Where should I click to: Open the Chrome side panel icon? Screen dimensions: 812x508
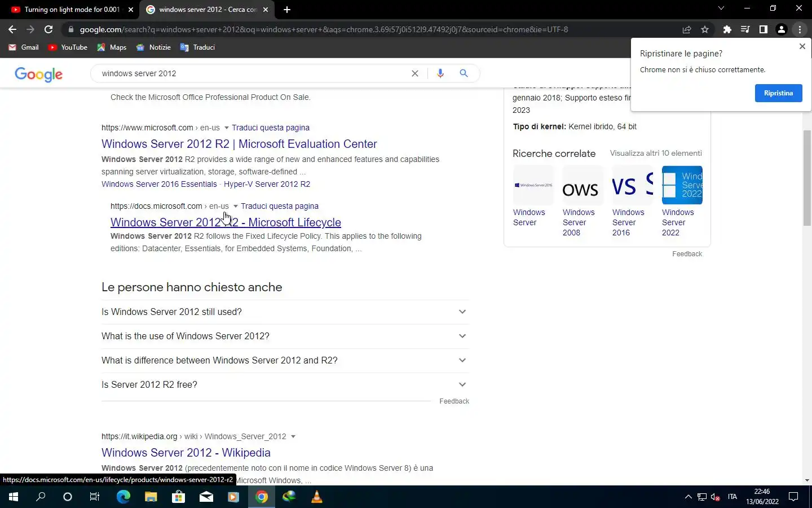(764, 29)
